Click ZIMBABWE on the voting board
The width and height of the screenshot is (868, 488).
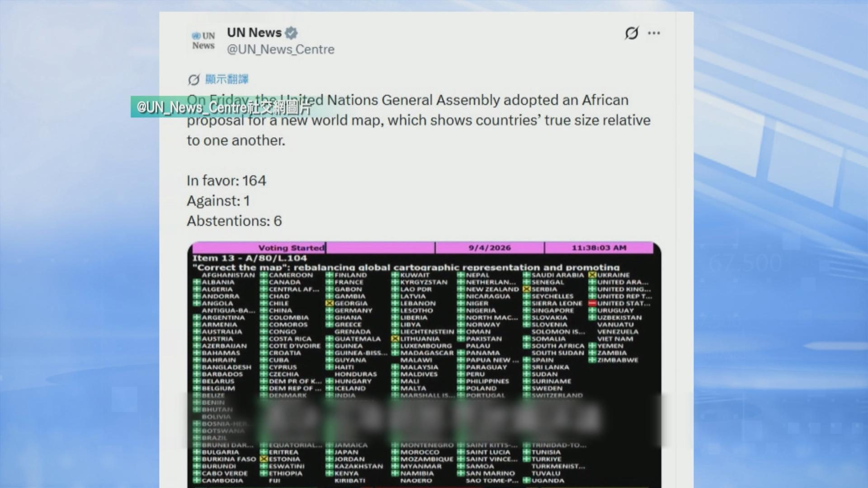618,360
